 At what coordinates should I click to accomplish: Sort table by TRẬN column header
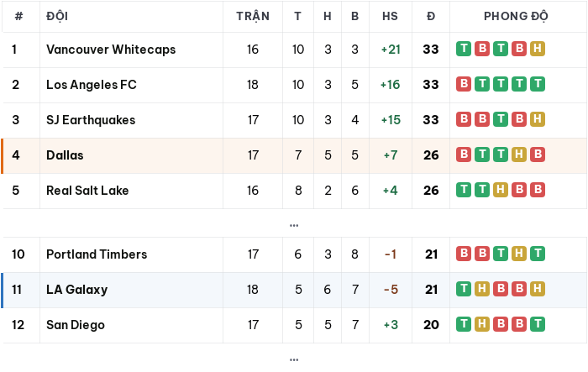(x=253, y=16)
